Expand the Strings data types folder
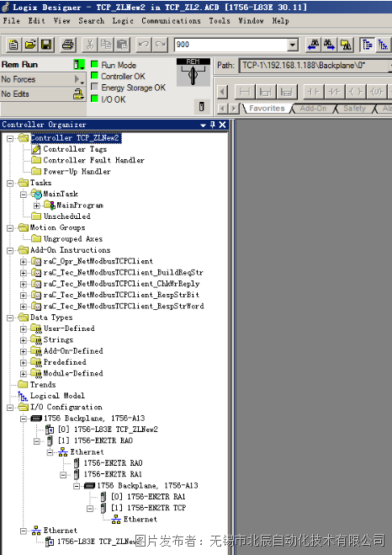Viewport: 392px width, 555px height. tap(24, 340)
